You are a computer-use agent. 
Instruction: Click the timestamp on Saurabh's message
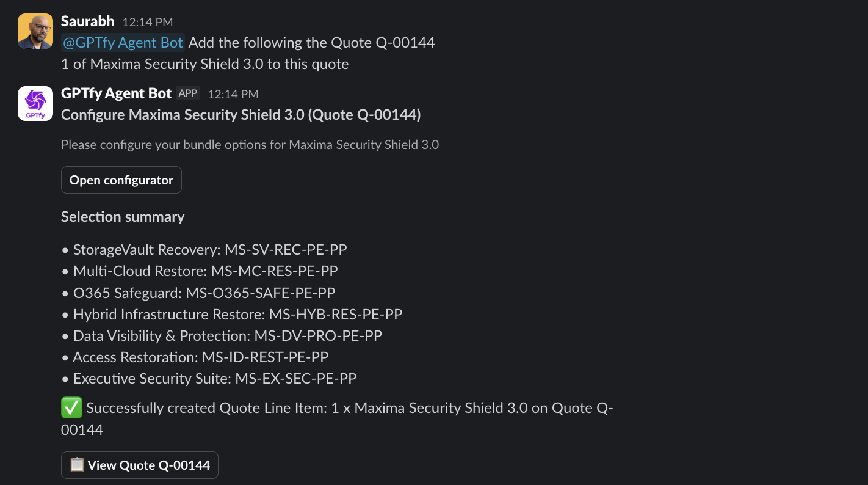coord(147,22)
